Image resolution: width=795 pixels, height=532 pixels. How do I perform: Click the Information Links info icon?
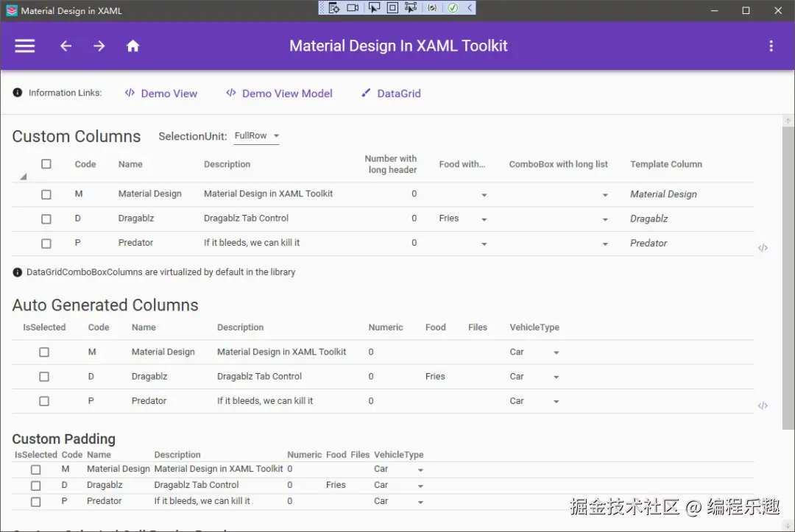point(17,93)
